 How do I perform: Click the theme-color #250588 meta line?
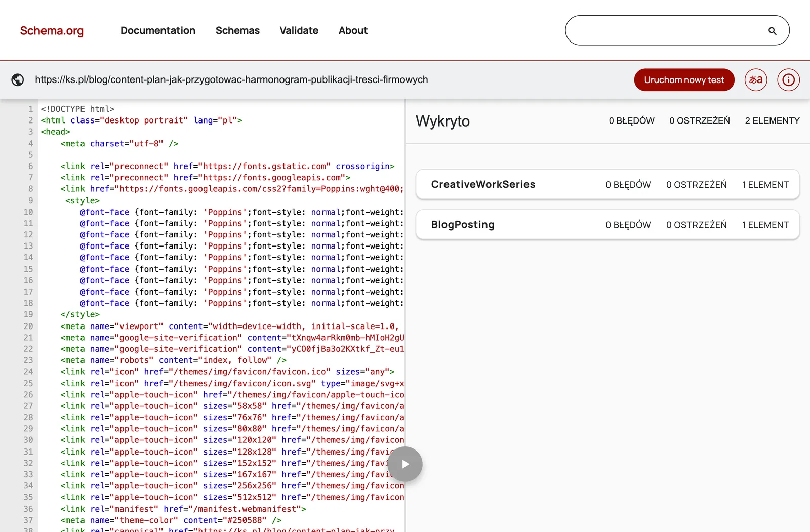(171, 520)
